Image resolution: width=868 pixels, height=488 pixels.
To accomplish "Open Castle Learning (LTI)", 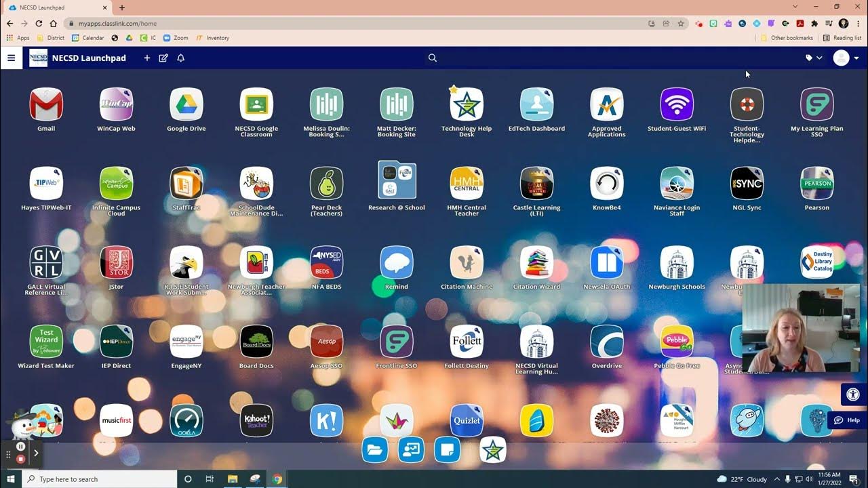I will (536, 184).
